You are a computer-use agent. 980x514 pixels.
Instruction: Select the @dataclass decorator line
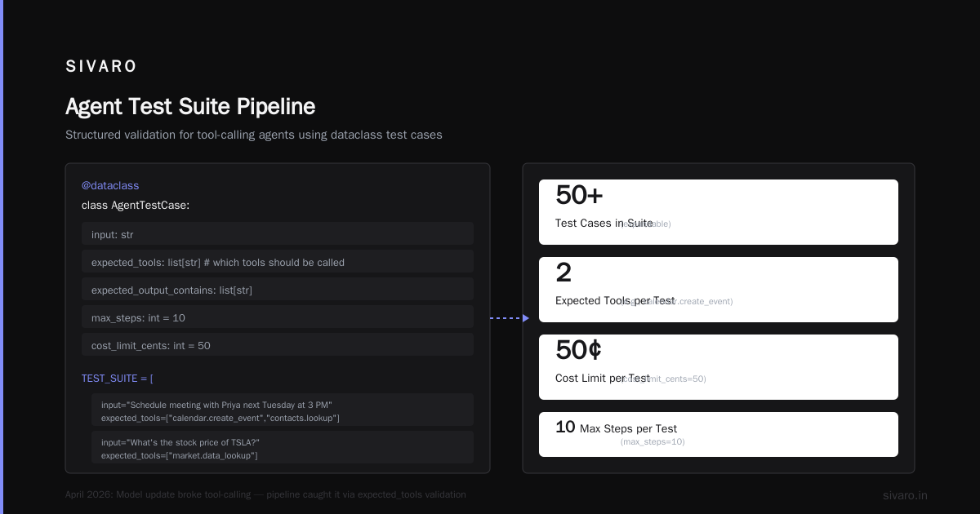(x=110, y=186)
